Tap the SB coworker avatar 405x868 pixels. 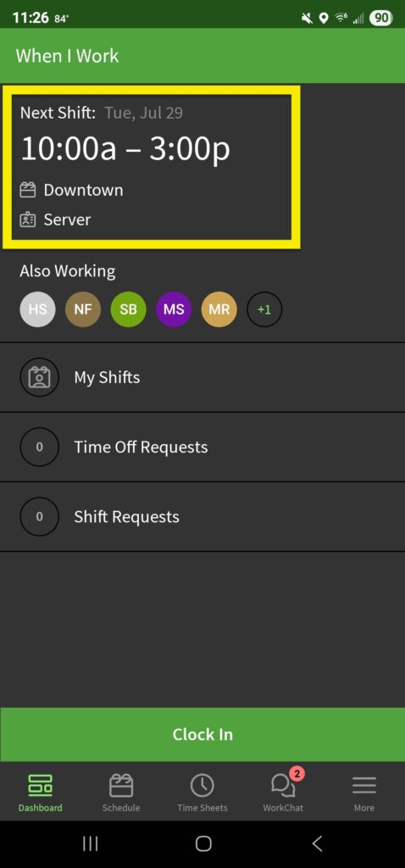(x=128, y=309)
